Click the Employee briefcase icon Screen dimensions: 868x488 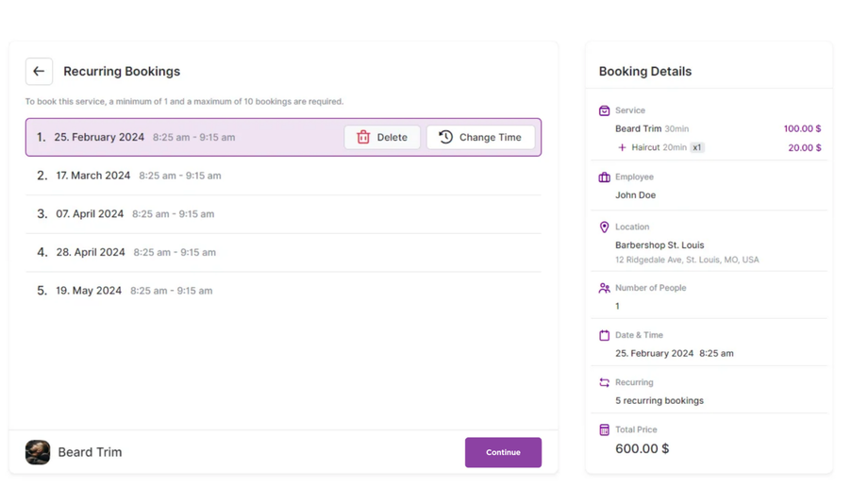[605, 177]
